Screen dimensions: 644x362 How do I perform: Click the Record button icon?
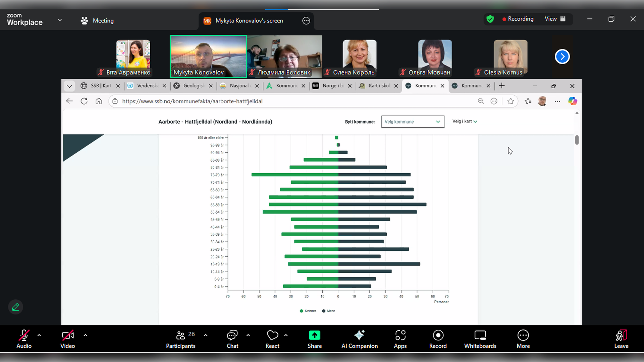coord(438,335)
